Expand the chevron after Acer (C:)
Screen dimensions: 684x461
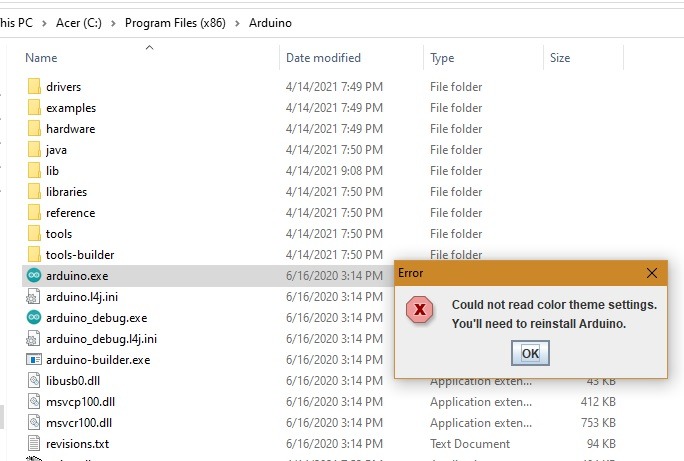coord(113,23)
